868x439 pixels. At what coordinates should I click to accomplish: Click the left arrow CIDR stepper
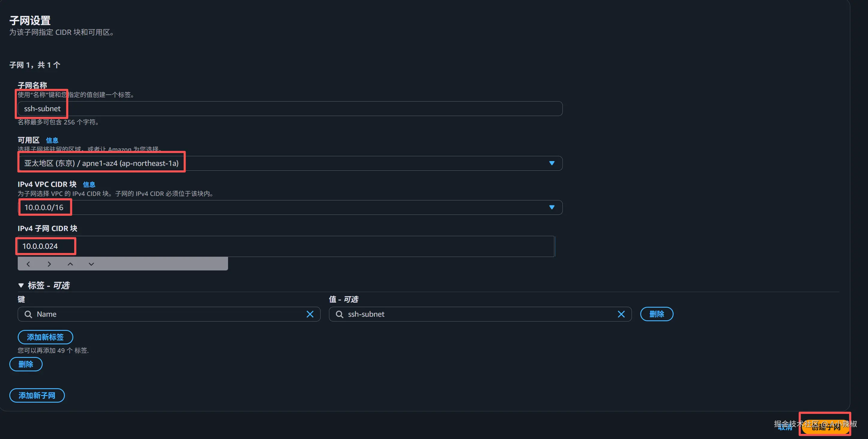pos(28,264)
